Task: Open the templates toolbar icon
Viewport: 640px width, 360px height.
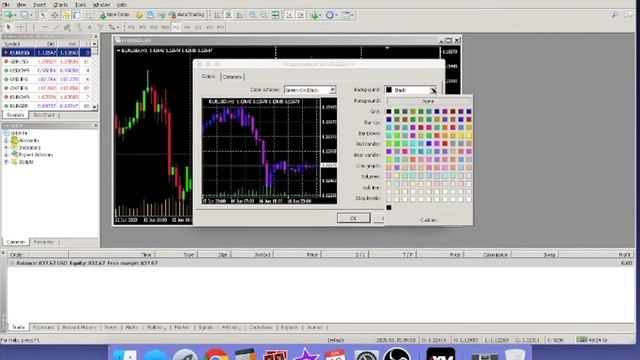Action: tap(347, 15)
